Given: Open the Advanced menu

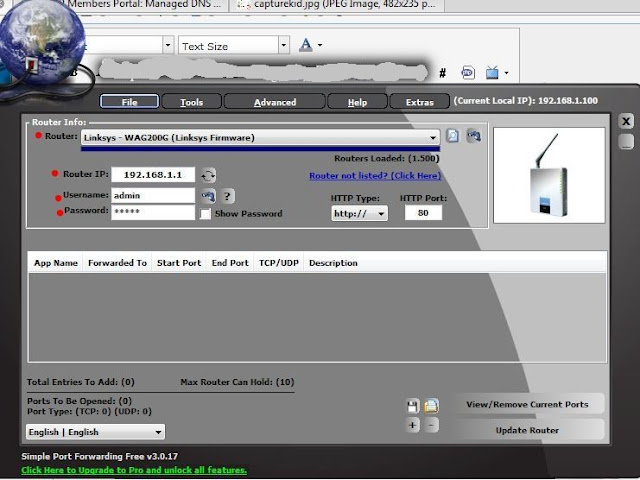Looking at the screenshot, I should click(x=275, y=102).
